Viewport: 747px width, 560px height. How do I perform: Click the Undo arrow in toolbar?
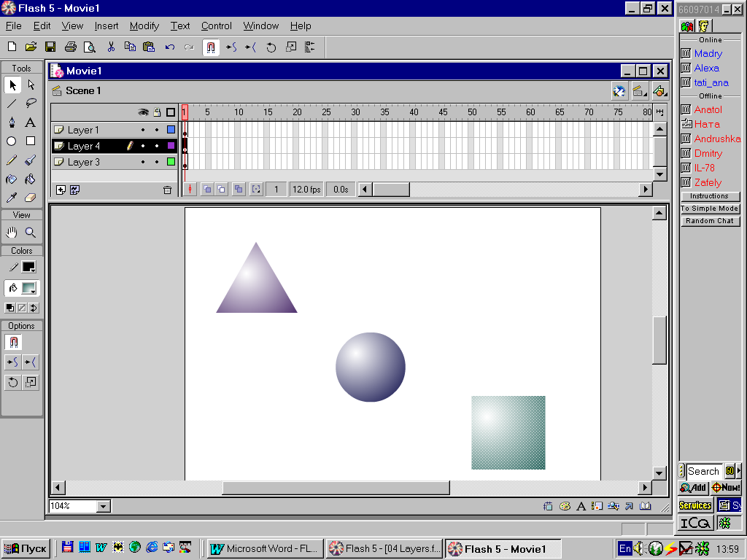pyautogui.click(x=170, y=47)
